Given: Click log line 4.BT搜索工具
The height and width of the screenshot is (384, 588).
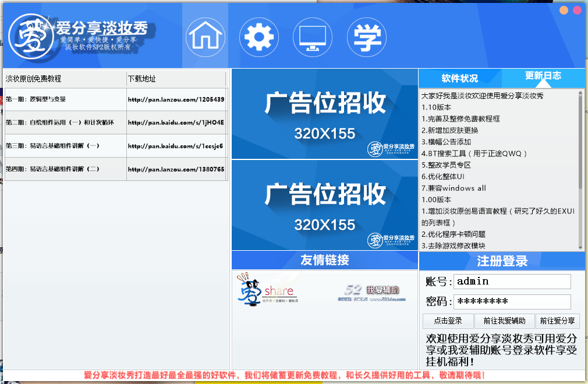Looking at the screenshot, I should click(474, 154).
